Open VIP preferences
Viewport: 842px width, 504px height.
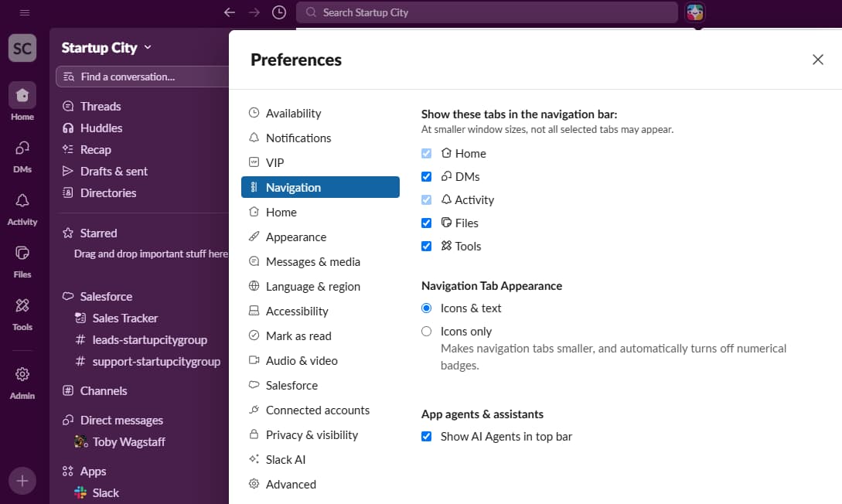click(320, 162)
